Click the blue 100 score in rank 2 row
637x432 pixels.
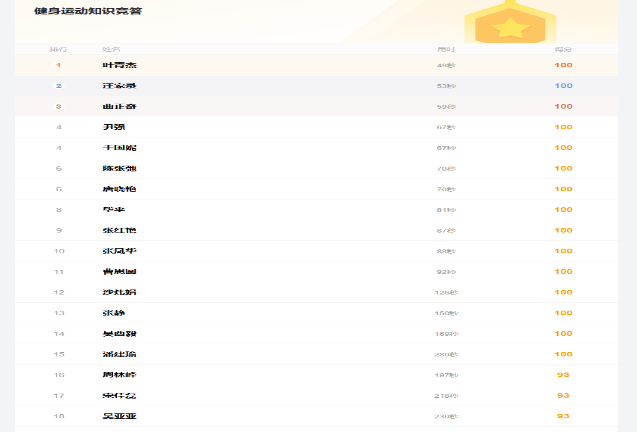click(563, 86)
